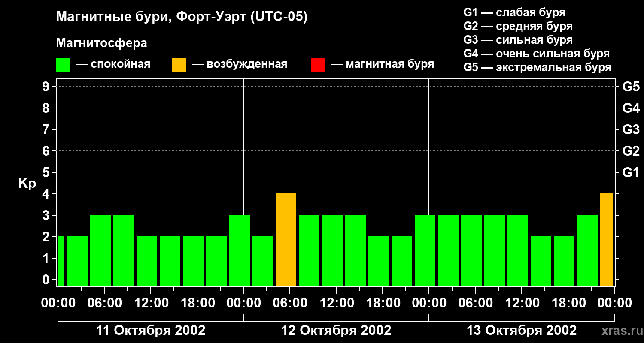Click the right-axis 'G1' scale label
The image size is (644, 343).
(631, 172)
